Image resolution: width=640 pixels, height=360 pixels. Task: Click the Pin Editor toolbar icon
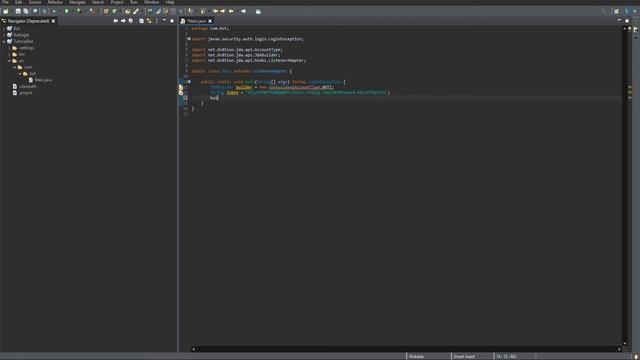click(258, 11)
